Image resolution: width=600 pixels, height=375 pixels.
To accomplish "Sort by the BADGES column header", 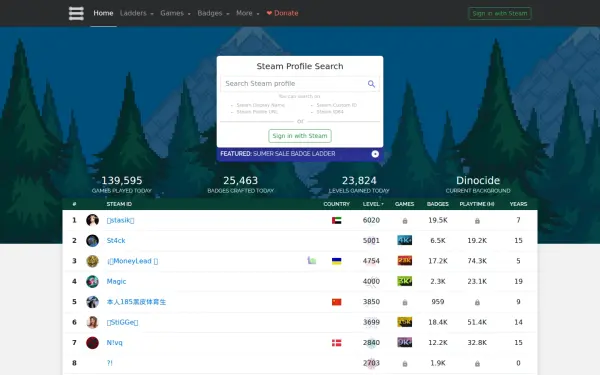I will click(438, 204).
